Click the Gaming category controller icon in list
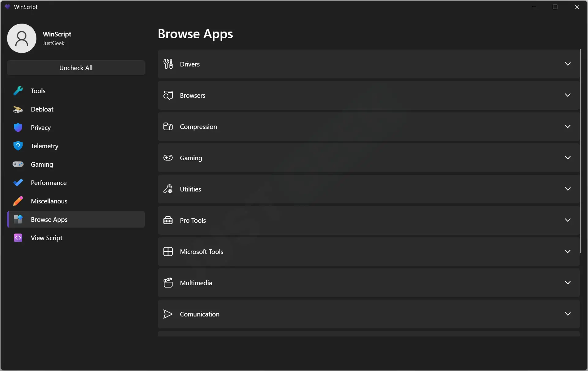Viewport: 588px width, 371px height. pyautogui.click(x=168, y=158)
